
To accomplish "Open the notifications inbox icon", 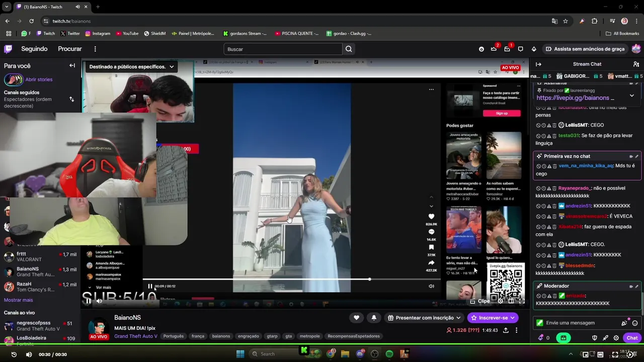I will pos(507,49).
